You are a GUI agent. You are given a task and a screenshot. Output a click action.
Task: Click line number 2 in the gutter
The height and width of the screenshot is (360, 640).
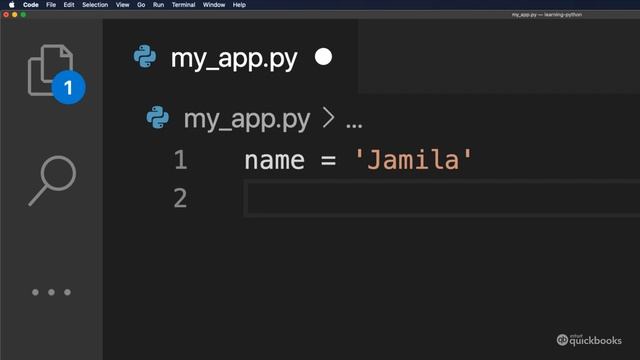pos(180,198)
